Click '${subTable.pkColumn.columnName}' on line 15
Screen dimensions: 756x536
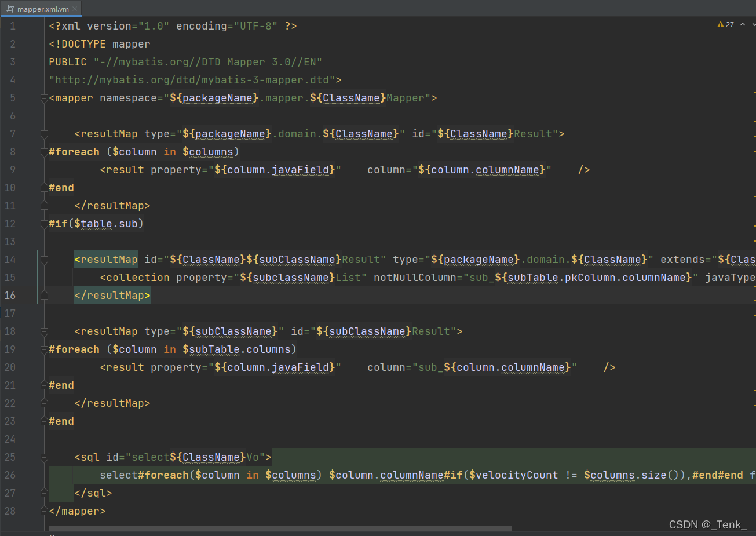click(x=593, y=278)
